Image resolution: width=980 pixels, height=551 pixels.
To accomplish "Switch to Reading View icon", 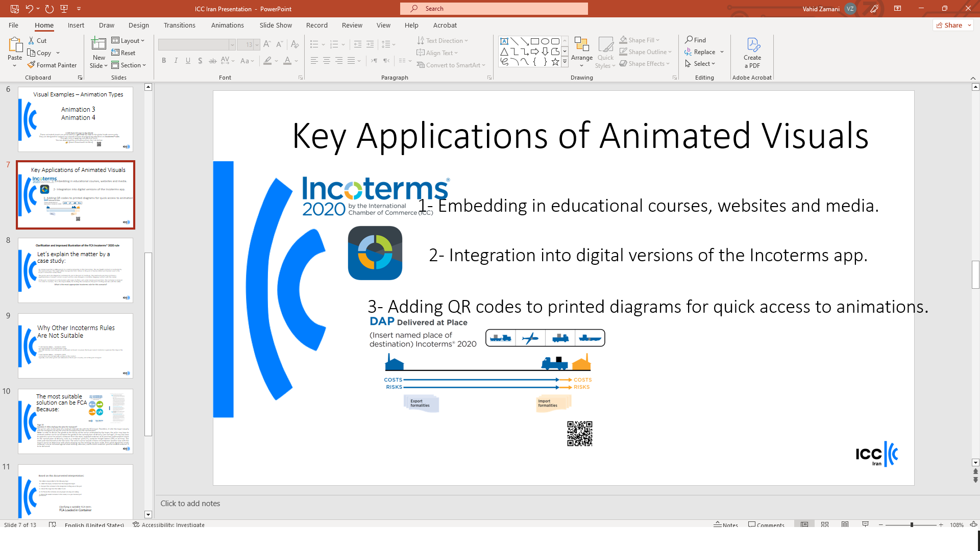I will [845, 524].
